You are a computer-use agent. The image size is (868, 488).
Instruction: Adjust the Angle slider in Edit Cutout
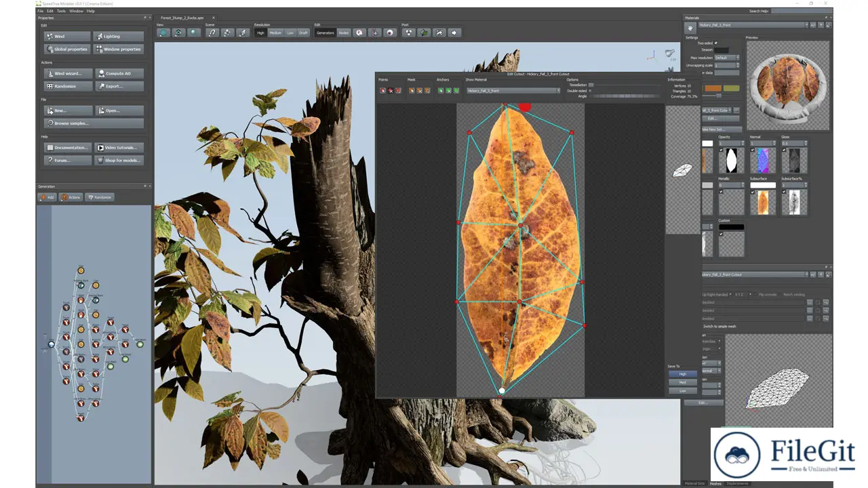(x=625, y=96)
